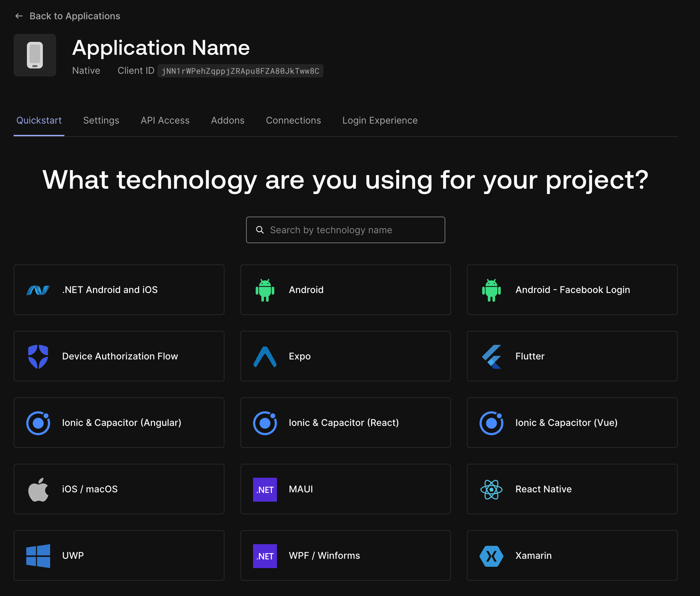Select the Client ID value
This screenshot has width=700, height=596.
pyautogui.click(x=240, y=71)
